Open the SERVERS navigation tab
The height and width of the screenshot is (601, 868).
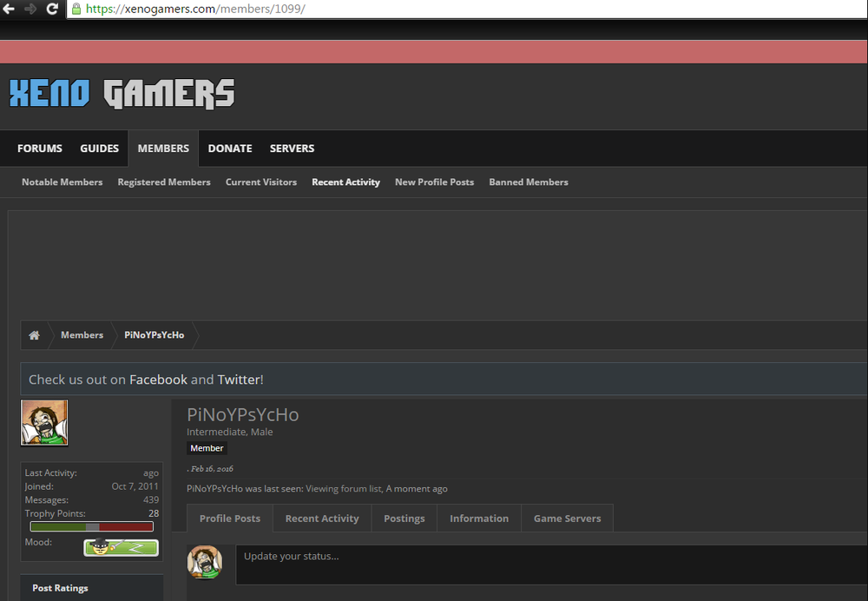(293, 149)
